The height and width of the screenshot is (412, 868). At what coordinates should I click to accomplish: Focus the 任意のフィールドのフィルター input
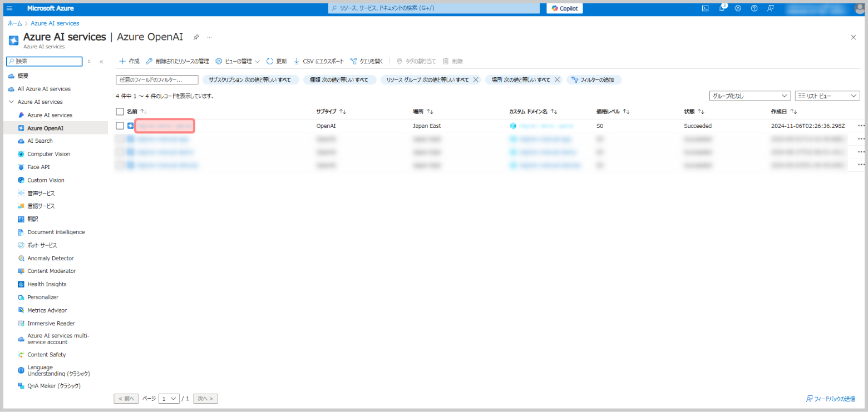[157, 80]
